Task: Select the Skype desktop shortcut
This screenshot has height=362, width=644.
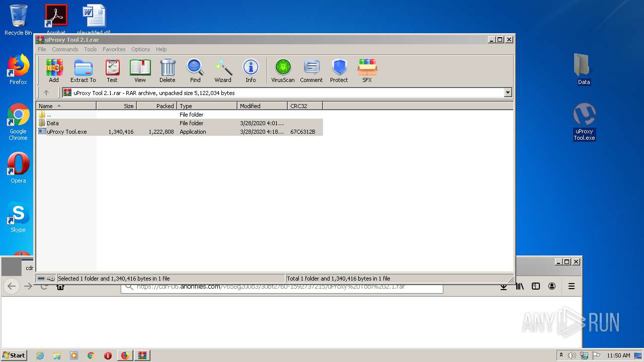Action: 18,217
